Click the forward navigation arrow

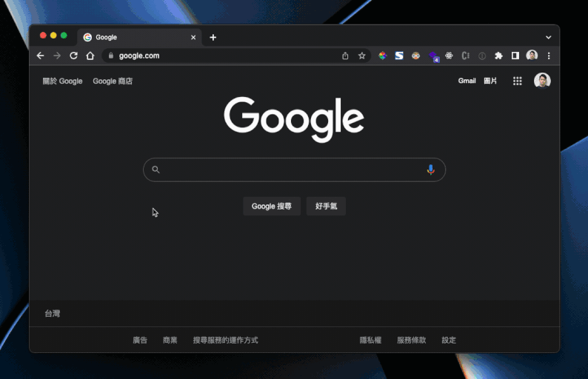pyautogui.click(x=57, y=56)
